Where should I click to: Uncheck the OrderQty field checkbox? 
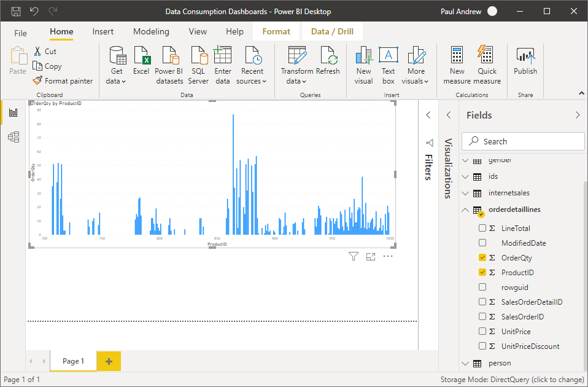pos(482,258)
